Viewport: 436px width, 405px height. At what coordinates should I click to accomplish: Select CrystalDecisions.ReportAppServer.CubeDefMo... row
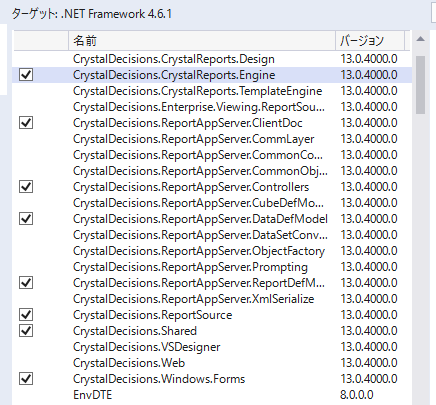212,203
